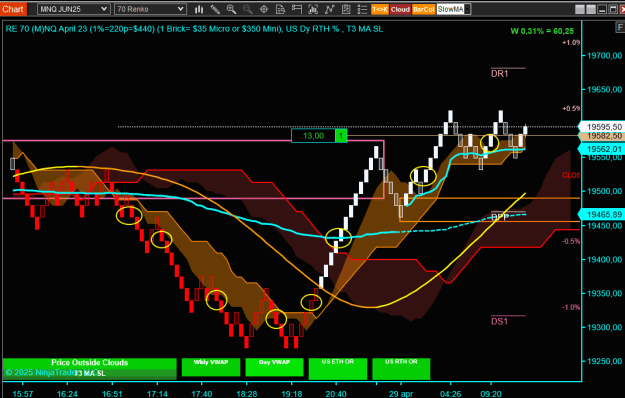Open the drawing tools pencil icon
The height and width of the screenshot is (398, 625).
pos(215,9)
